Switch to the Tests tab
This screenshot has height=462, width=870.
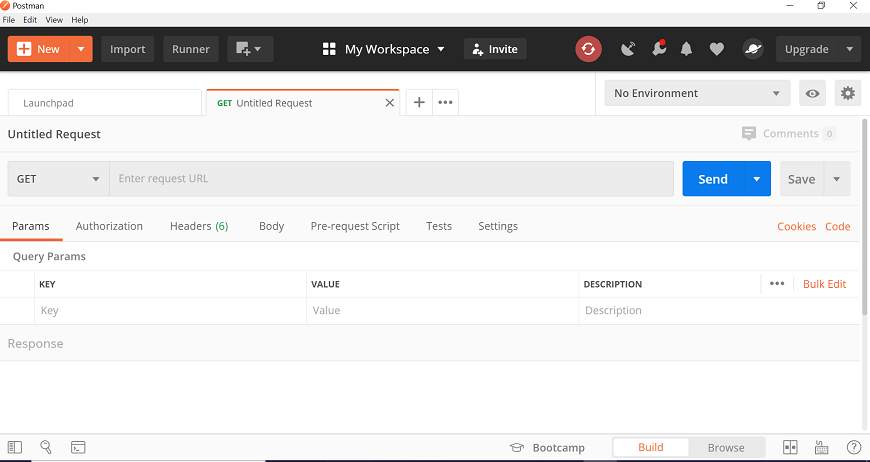click(439, 226)
